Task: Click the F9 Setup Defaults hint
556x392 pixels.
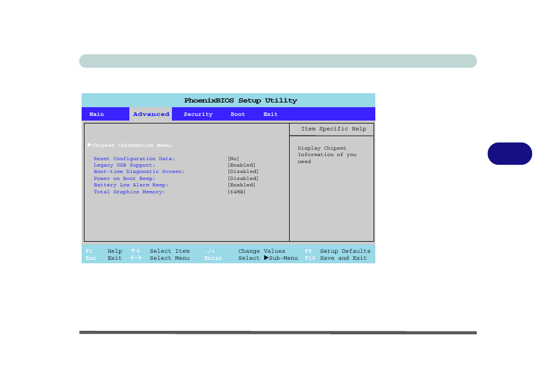Action: tap(337, 251)
